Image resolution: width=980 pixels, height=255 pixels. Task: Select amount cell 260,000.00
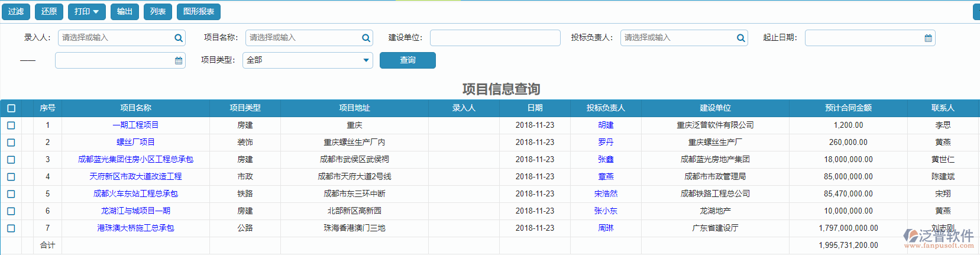[x=848, y=143]
